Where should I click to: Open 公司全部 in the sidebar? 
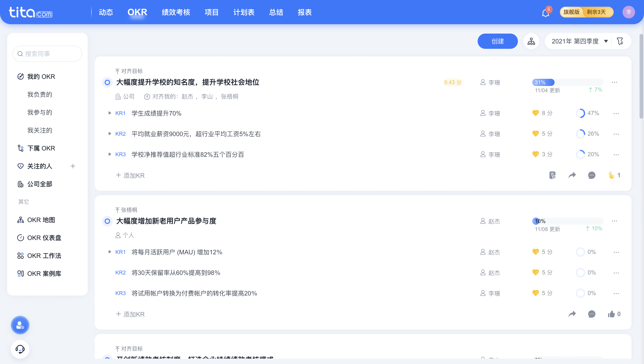(x=35, y=184)
